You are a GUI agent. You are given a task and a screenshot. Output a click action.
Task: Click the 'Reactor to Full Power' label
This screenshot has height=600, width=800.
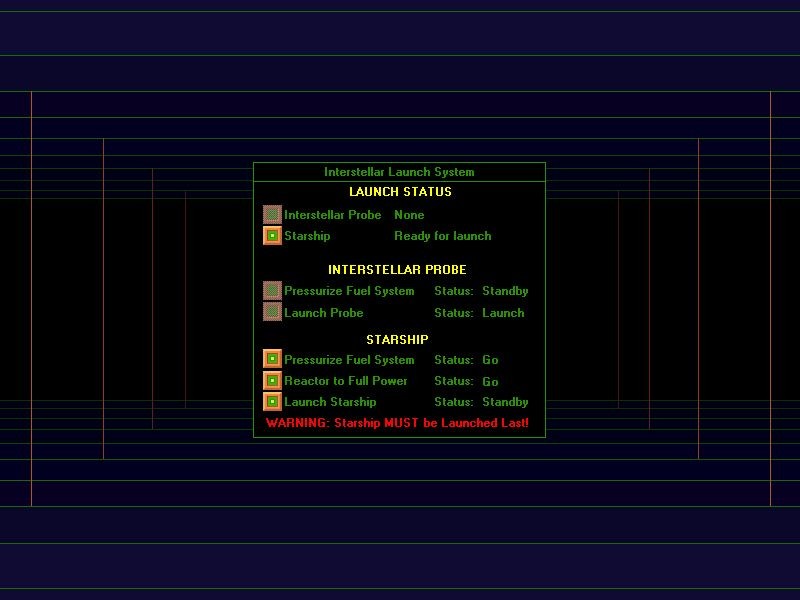pos(346,381)
